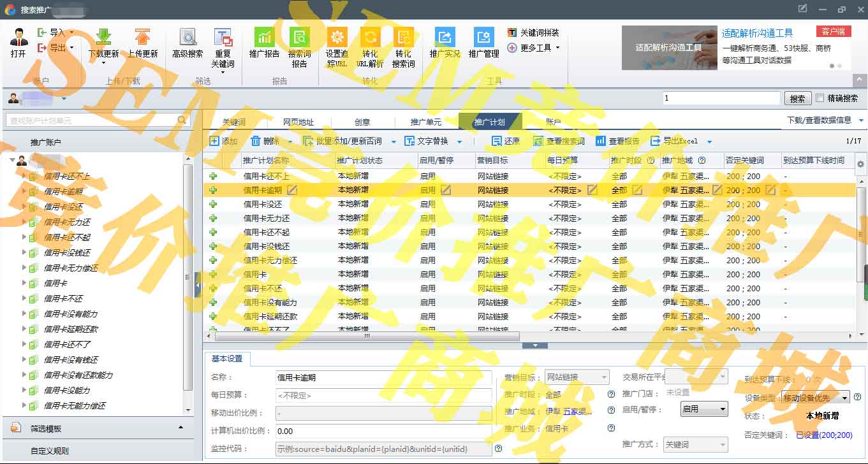
Task: Click the 名称 input field
Action: (x=383, y=378)
